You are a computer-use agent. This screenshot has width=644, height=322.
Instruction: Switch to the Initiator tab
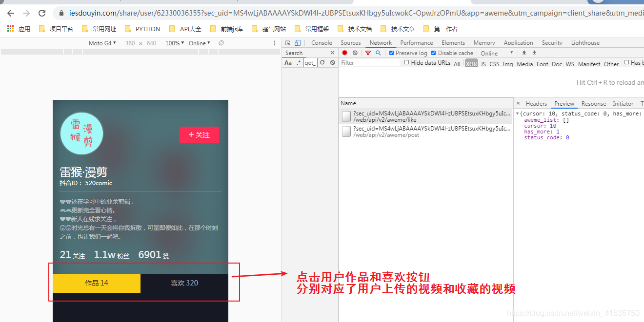(623, 104)
